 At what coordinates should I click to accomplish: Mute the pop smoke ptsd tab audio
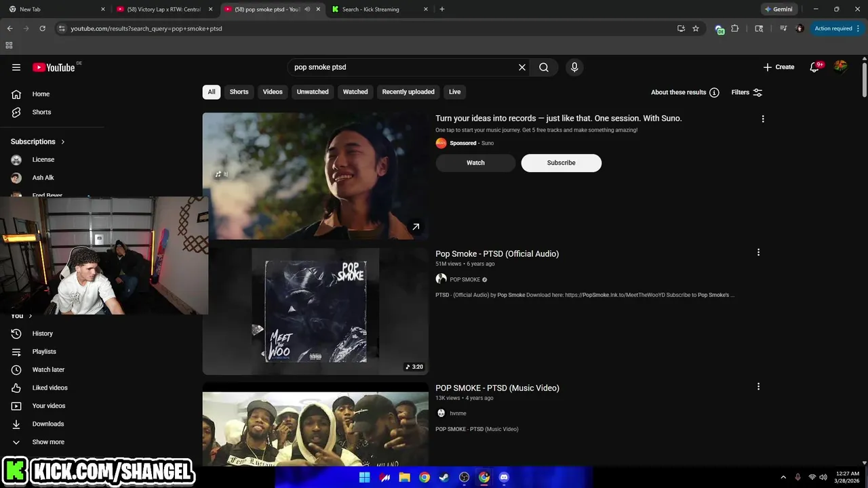click(307, 9)
